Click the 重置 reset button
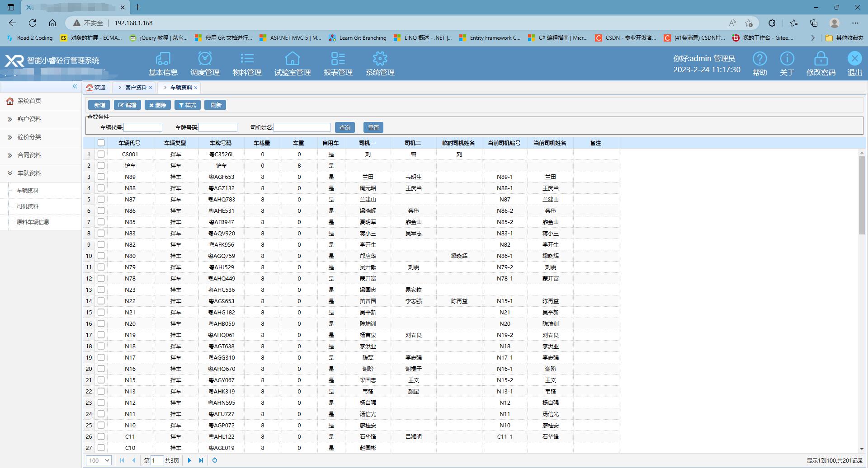Screen dimensions: 868x468 coord(373,127)
